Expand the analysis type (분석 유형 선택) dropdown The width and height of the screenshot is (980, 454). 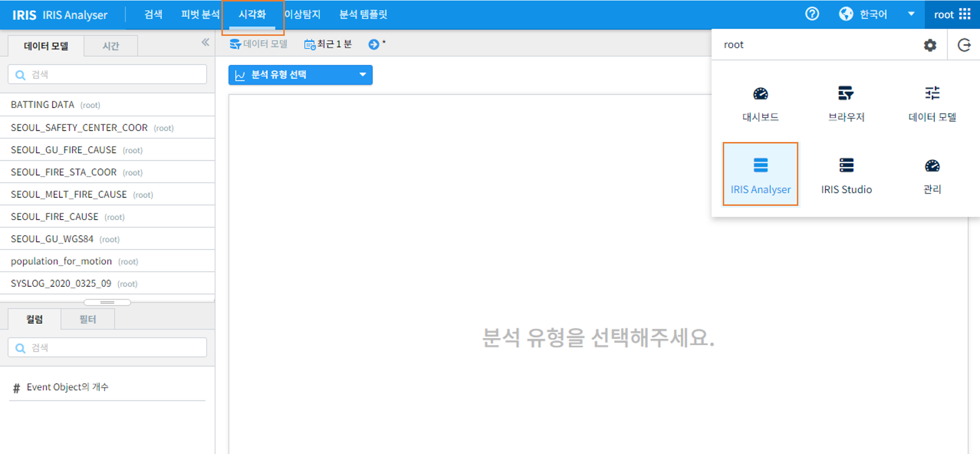coord(300,75)
